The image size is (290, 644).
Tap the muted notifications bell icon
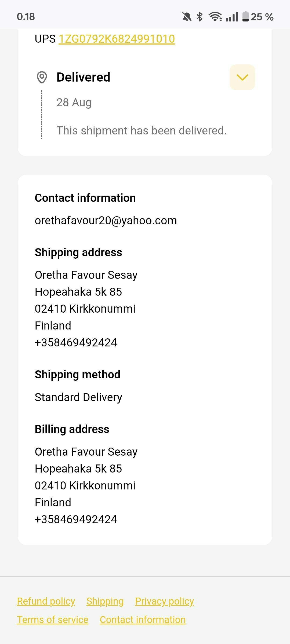click(x=187, y=17)
